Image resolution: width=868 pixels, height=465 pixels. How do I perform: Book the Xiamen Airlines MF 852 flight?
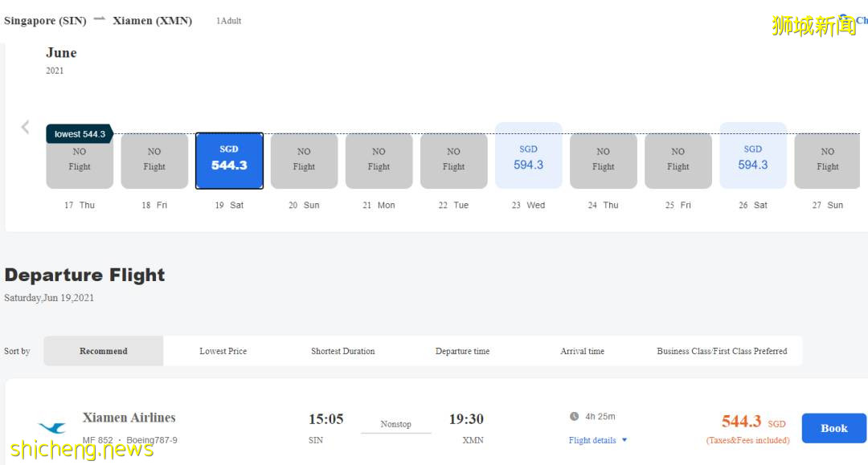pos(833,428)
